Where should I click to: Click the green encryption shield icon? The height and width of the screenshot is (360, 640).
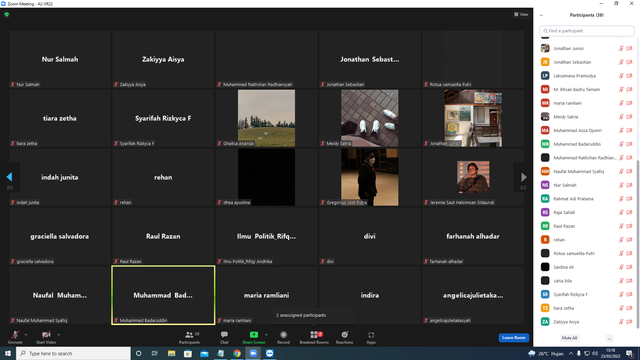tap(7, 14)
